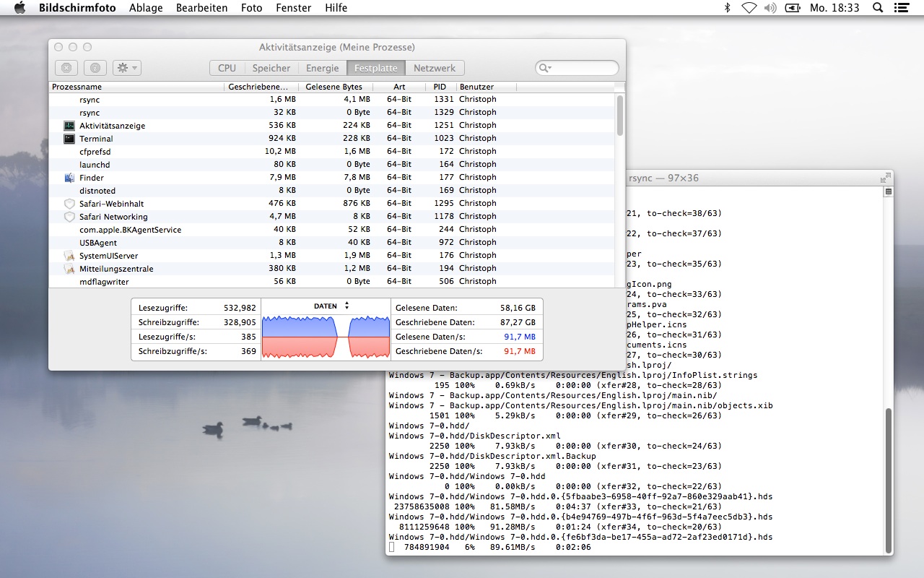Sort by Art column header
924x578 pixels.
[399, 87]
